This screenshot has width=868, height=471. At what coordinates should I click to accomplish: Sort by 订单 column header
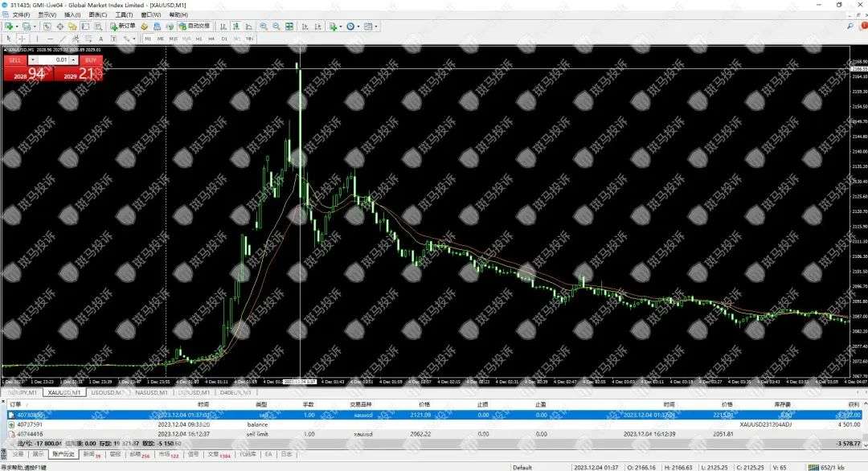(15, 404)
